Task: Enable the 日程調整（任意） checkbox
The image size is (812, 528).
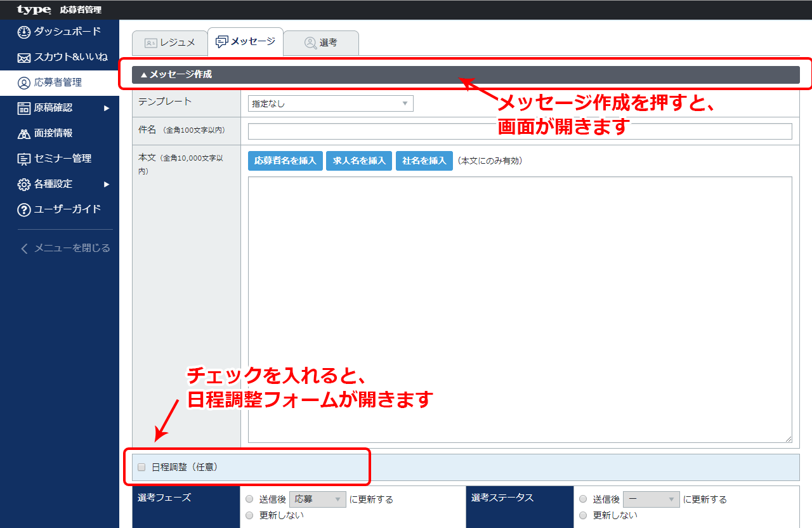Action: [141, 467]
